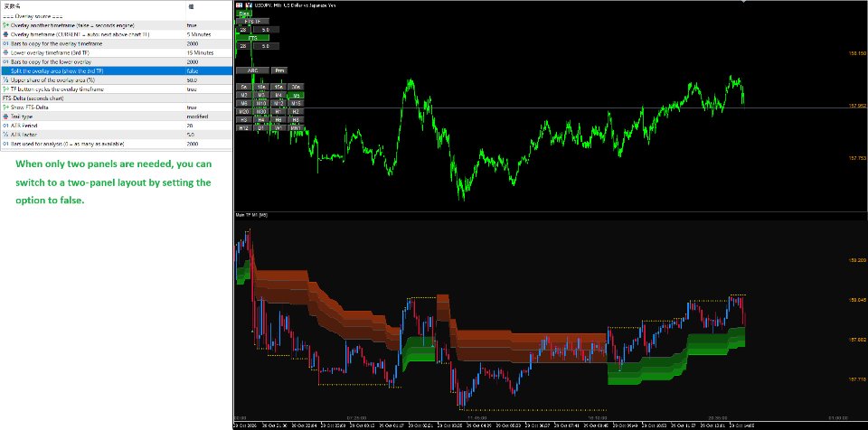Select the M4 timeframe button
The image size is (868, 430).
tap(278, 95)
